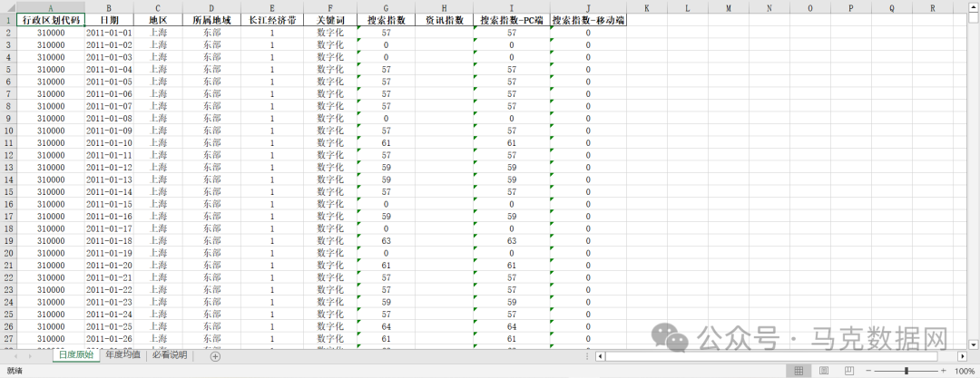Select the date cell 2011-01-14
This screenshot has width=980, height=378.
[110, 191]
